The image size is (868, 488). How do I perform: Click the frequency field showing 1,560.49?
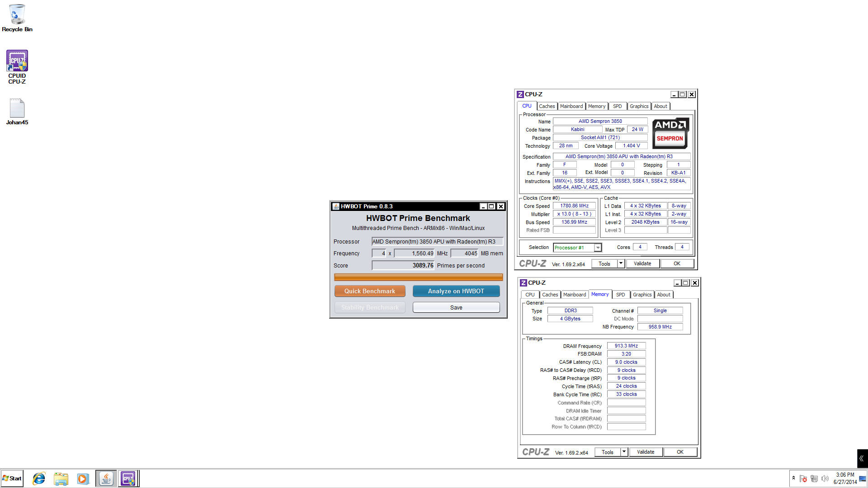(414, 253)
